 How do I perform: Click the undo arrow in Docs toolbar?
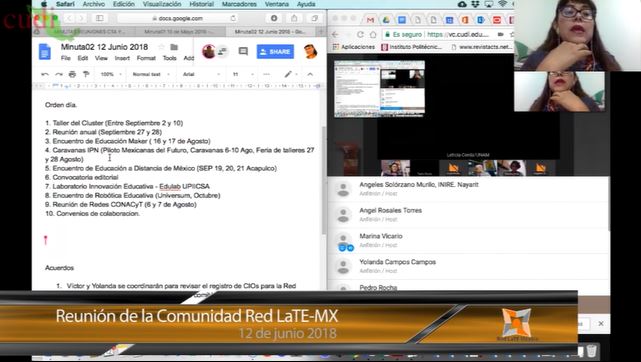click(x=45, y=74)
